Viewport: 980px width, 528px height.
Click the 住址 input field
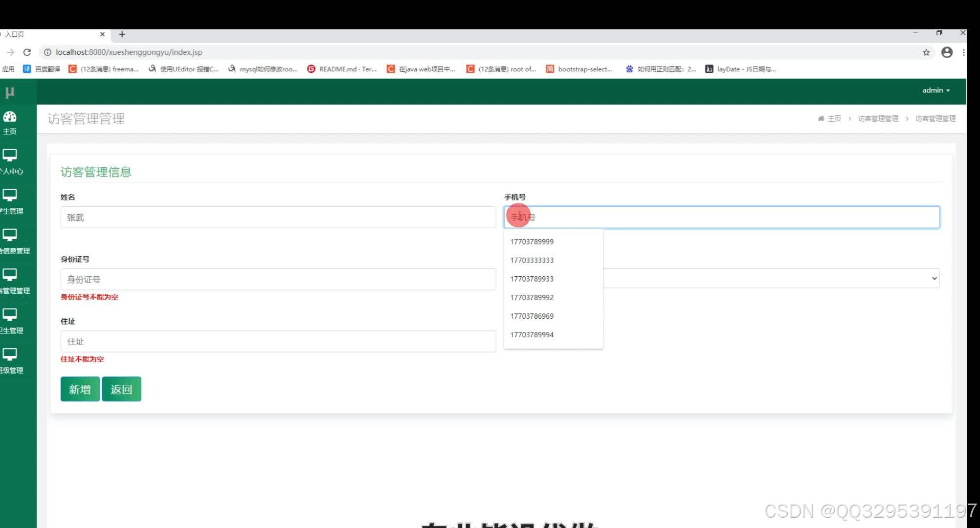coord(278,341)
